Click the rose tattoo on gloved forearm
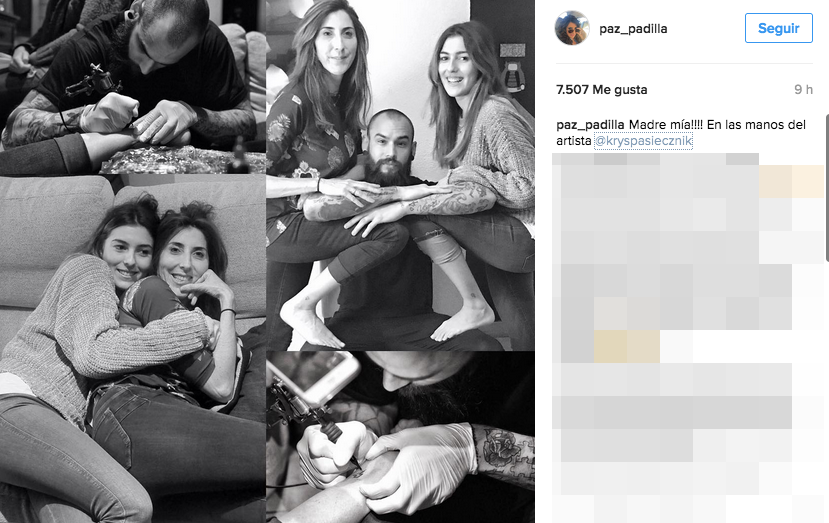Image resolution: width=829 pixels, height=523 pixels. tap(500, 448)
